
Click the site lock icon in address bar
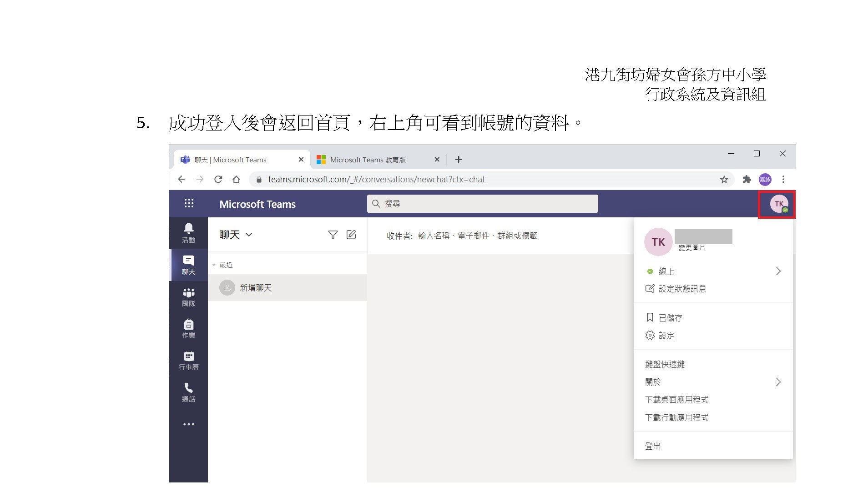(x=259, y=179)
